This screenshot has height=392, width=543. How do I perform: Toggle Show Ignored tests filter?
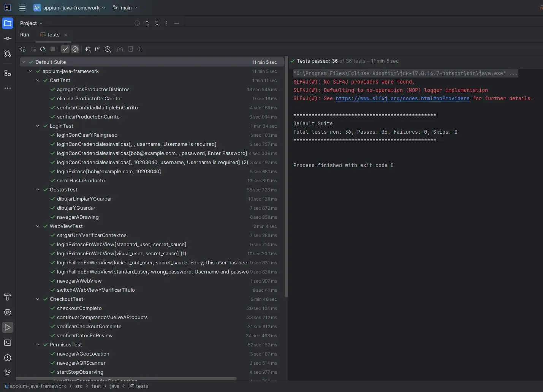click(x=75, y=49)
